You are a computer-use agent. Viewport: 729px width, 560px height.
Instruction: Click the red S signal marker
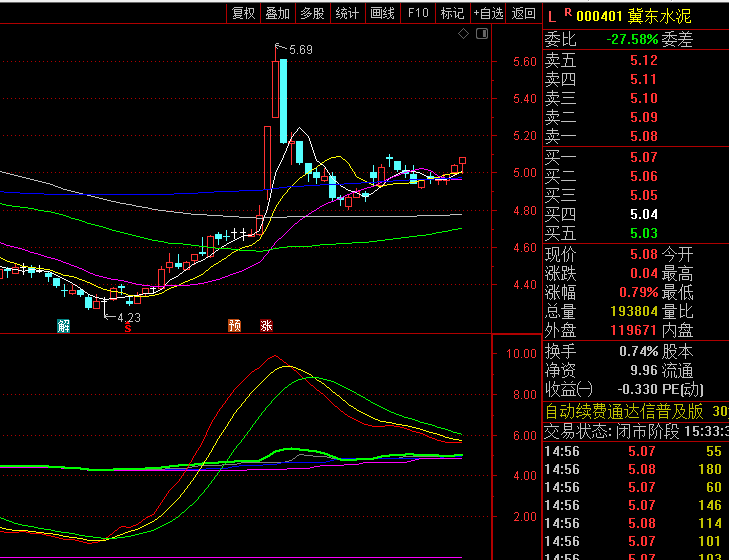point(127,326)
